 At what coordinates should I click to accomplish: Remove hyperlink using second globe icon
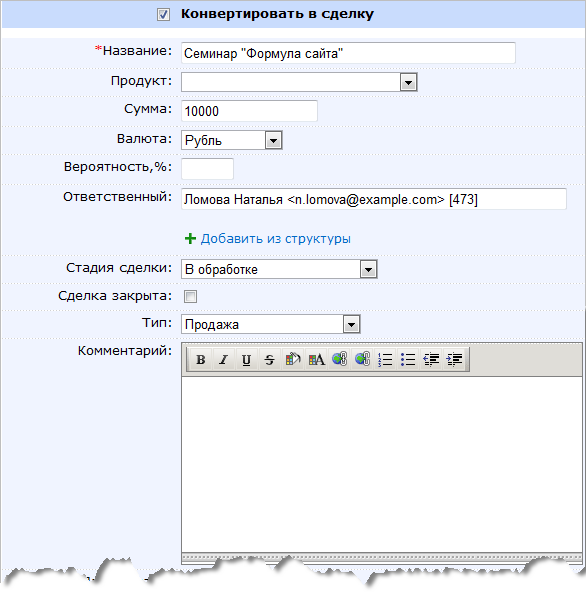[x=363, y=359]
